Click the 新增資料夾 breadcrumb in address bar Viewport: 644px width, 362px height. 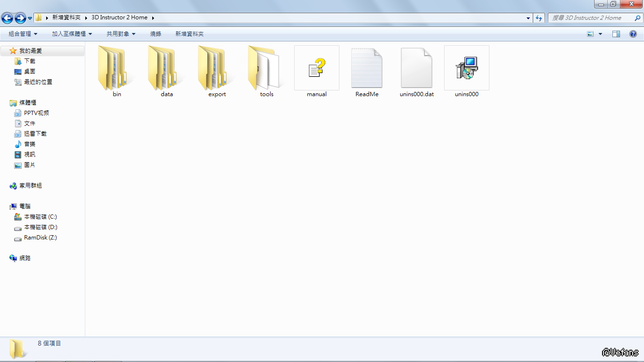pyautogui.click(x=66, y=18)
